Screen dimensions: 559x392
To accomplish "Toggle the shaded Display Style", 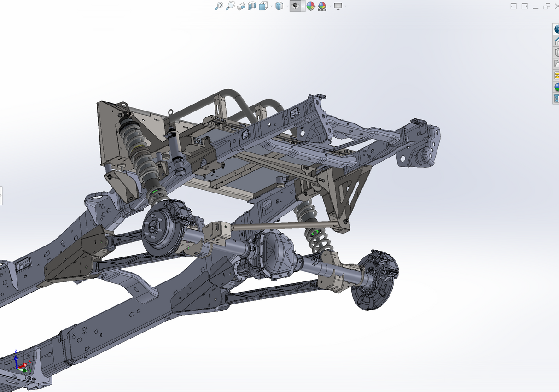I will pos(280,6).
